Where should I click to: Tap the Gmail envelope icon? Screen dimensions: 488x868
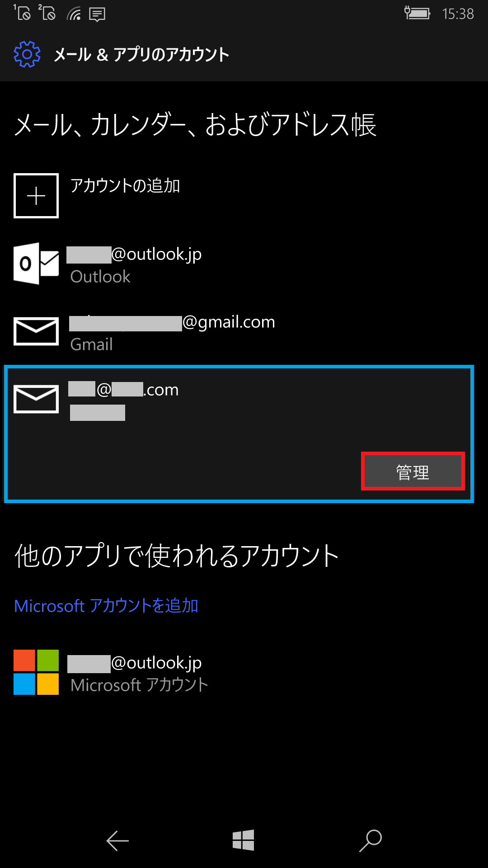point(36,331)
